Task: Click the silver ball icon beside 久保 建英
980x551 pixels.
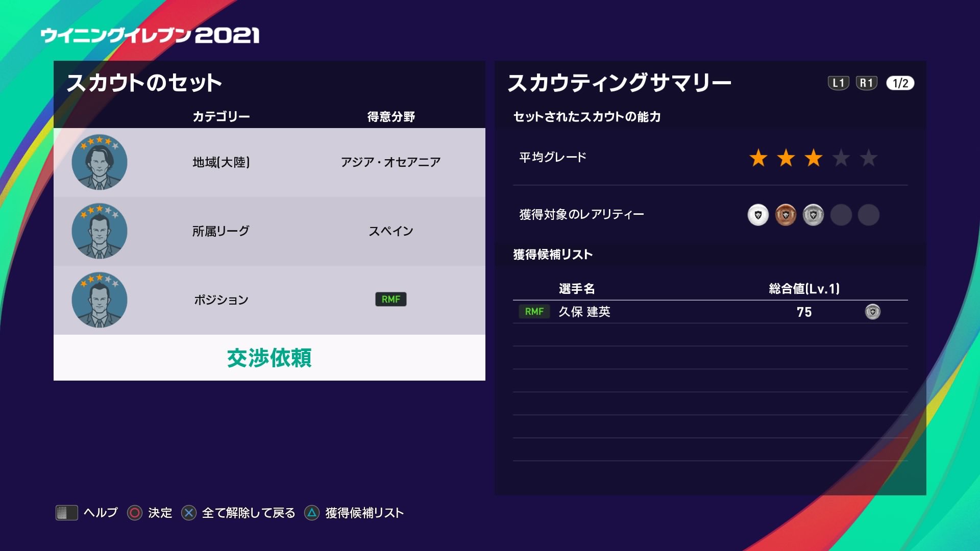Action: tap(872, 312)
